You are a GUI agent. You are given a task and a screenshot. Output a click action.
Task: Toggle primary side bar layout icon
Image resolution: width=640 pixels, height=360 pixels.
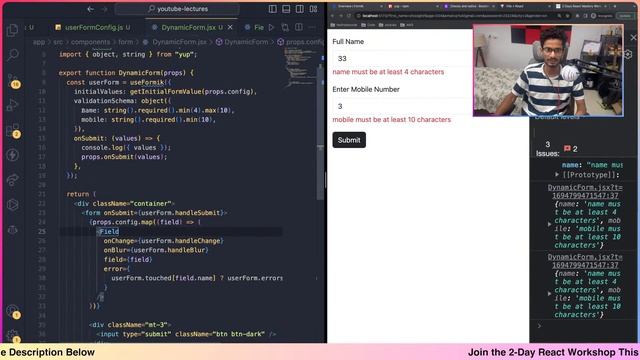[x=273, y=9]
